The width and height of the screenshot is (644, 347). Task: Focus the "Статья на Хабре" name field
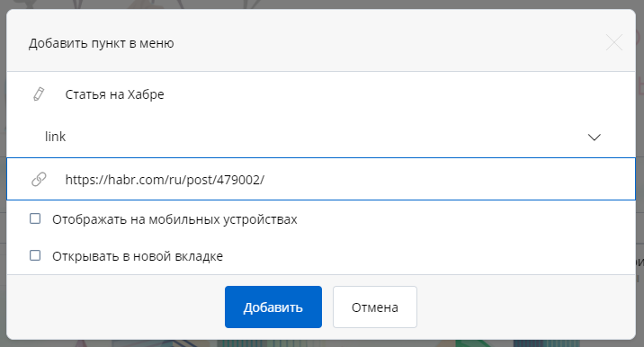321,94
